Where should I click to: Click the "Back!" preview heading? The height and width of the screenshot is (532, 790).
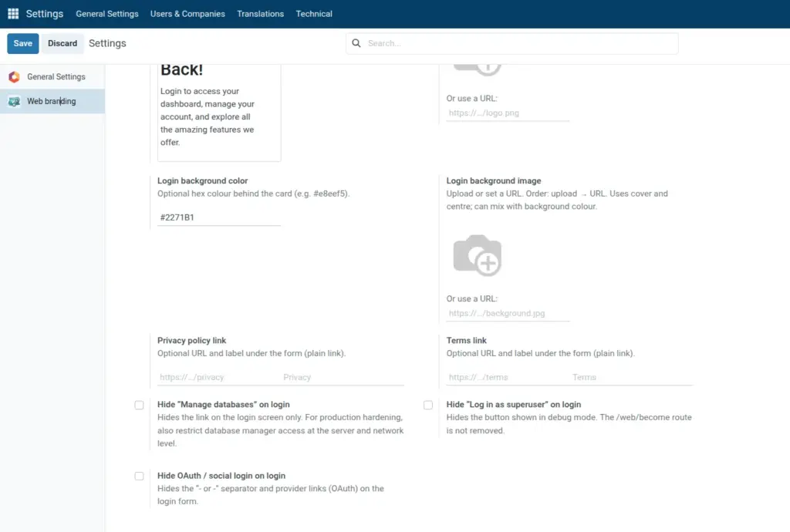(x=181, y=70)
